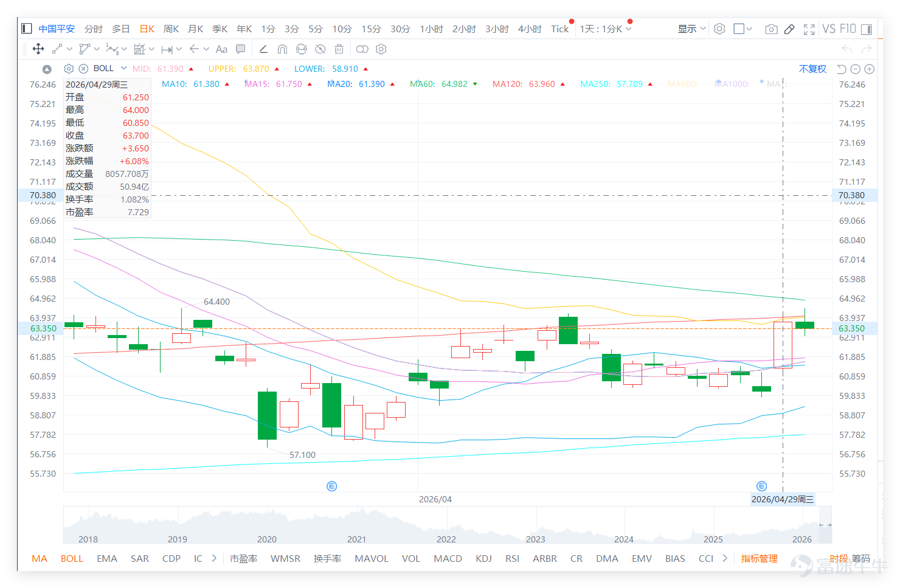The width and height of the screenshot is (900, 588).
Task: Remove the BOLL indicator with X icon
Action: coord(83,69)
